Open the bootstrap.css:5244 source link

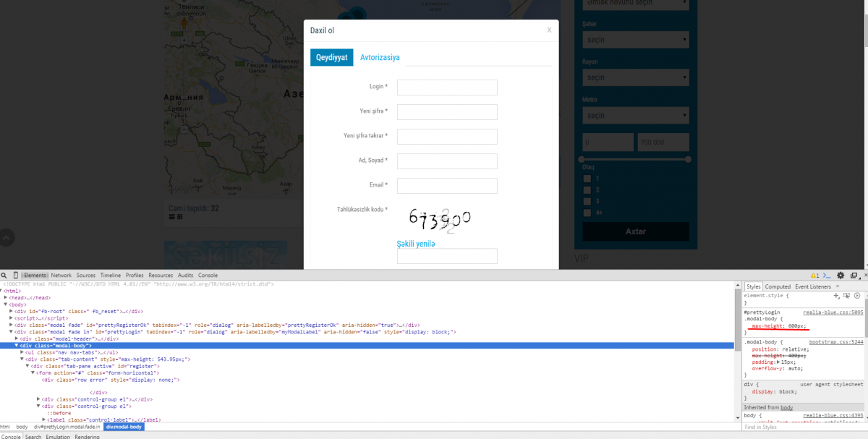(x=836, y=341)
